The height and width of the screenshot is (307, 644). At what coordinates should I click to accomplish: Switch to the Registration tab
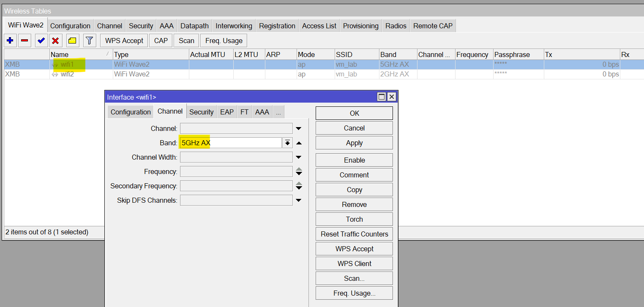277,25
